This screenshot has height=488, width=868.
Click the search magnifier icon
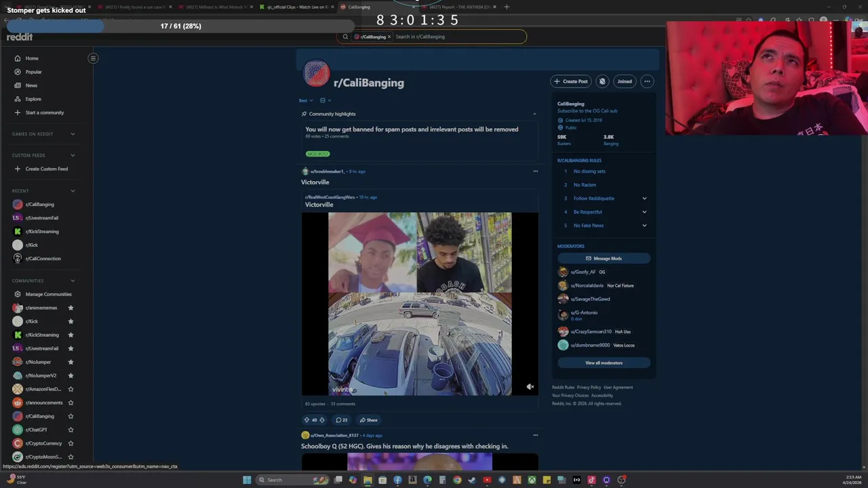[345, 37]
